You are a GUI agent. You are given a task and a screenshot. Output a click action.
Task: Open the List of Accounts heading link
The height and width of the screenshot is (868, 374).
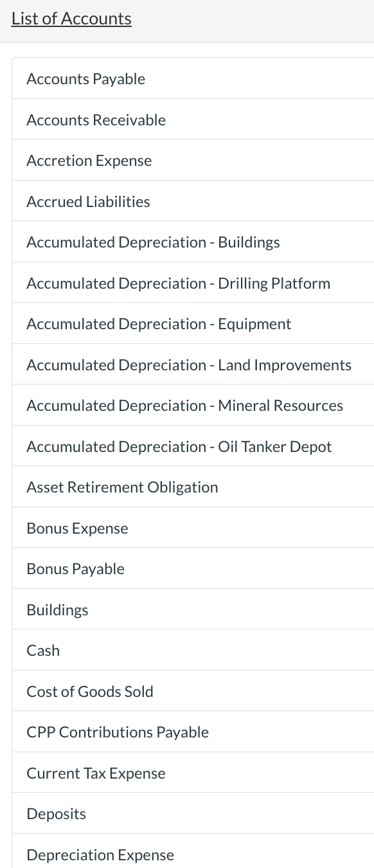(71, 18)
